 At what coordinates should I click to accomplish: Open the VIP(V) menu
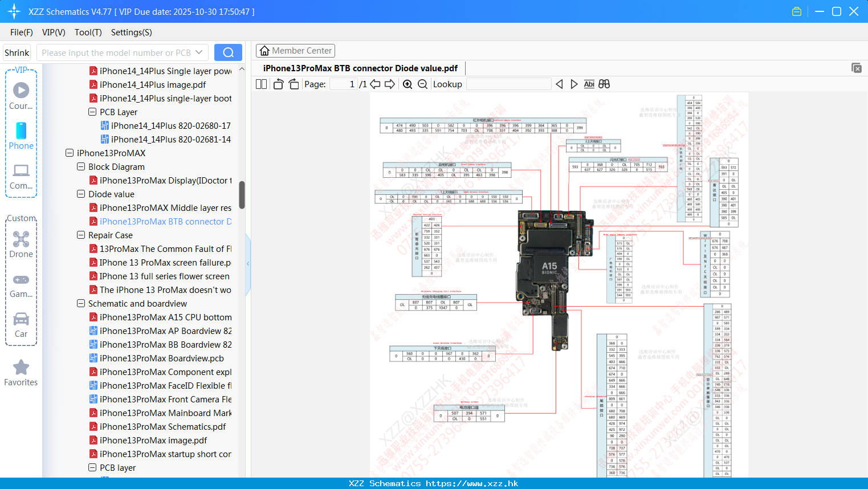click(54, 32)
